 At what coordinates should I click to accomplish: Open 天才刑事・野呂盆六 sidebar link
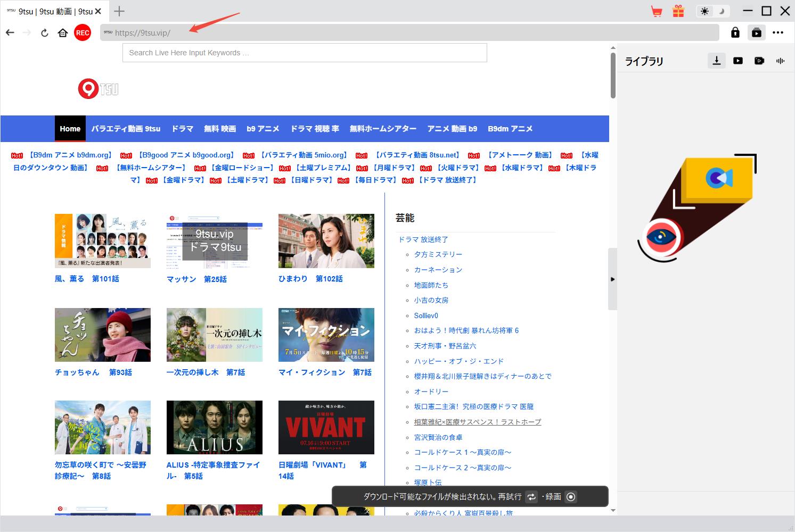click(x=445, y=346)
